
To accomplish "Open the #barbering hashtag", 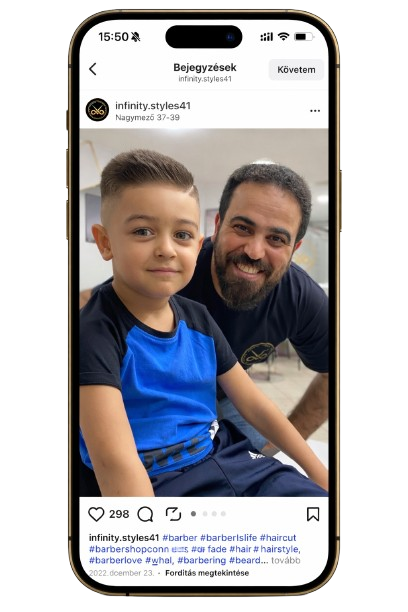I will [201, 560].
